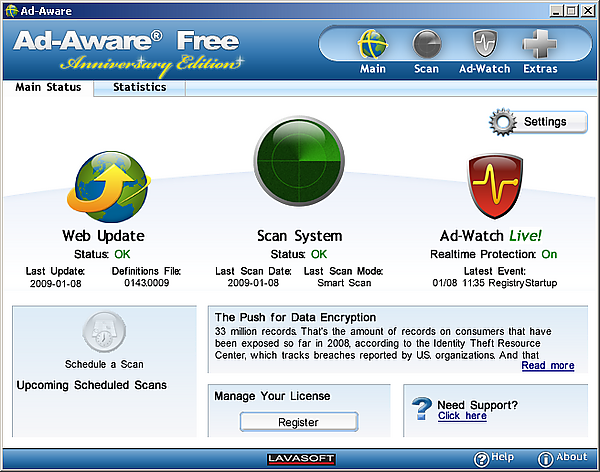Select the Scan radar icon in navigation
Viewport: 600px width, 472px height.
(427, 45)
